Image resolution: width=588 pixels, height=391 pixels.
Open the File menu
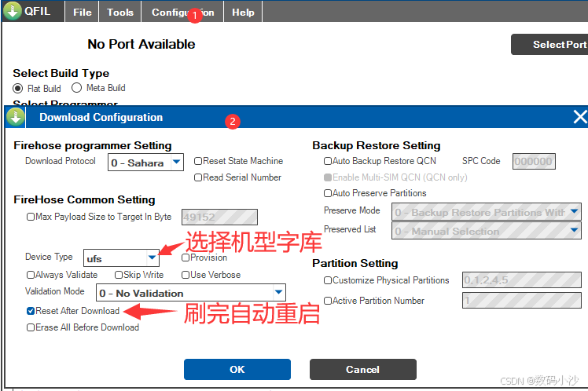82,12
